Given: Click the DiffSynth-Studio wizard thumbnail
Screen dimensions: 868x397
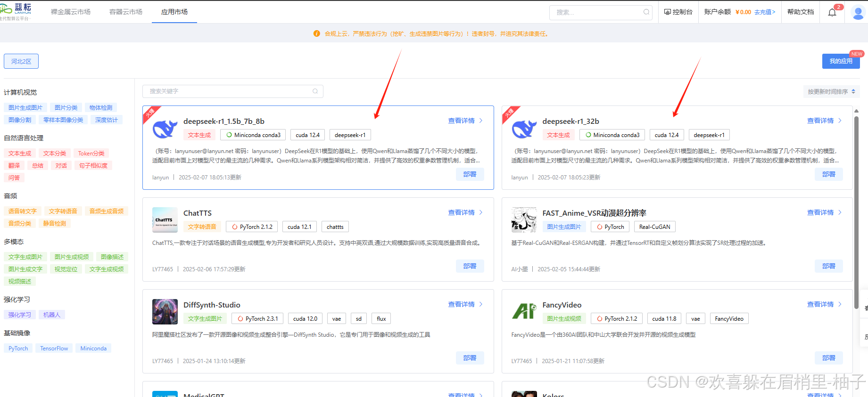Looking at the screenshot, I should click(x=165, y=312).
